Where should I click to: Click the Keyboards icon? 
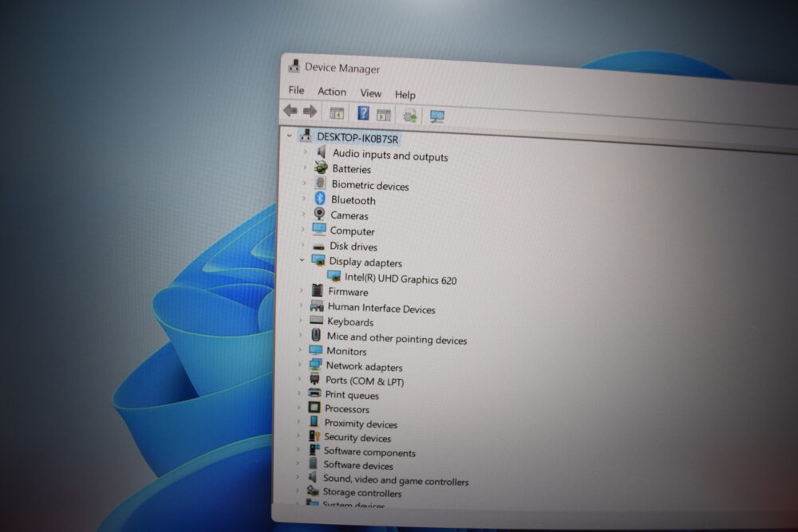(x=316, y=320)
